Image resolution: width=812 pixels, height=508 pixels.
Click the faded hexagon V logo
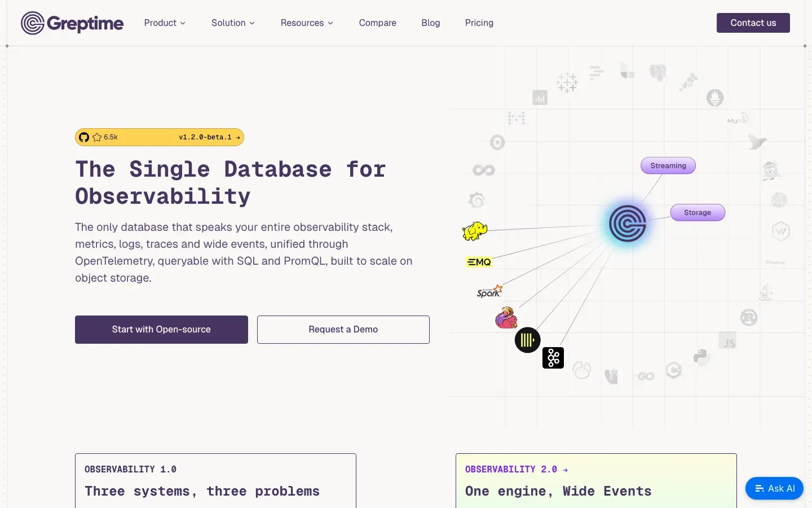pos(781,231)
